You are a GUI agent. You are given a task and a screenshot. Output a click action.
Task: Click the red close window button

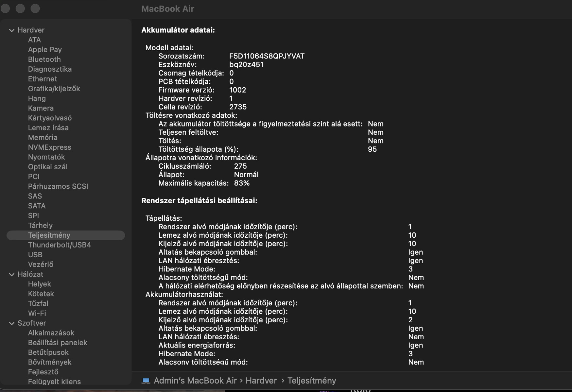point(5,9)
